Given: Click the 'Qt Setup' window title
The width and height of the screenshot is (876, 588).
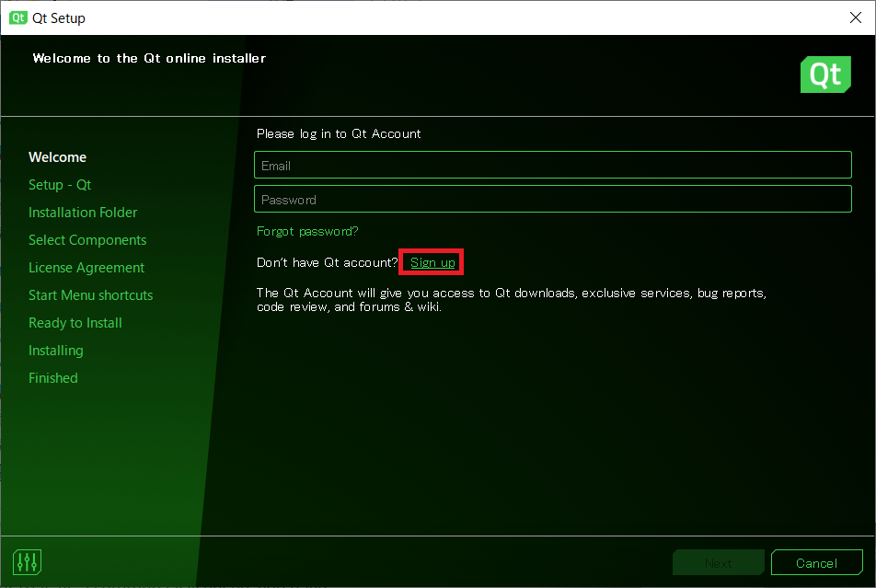Looking at the screenshot, I should click(x=59, y=17).
